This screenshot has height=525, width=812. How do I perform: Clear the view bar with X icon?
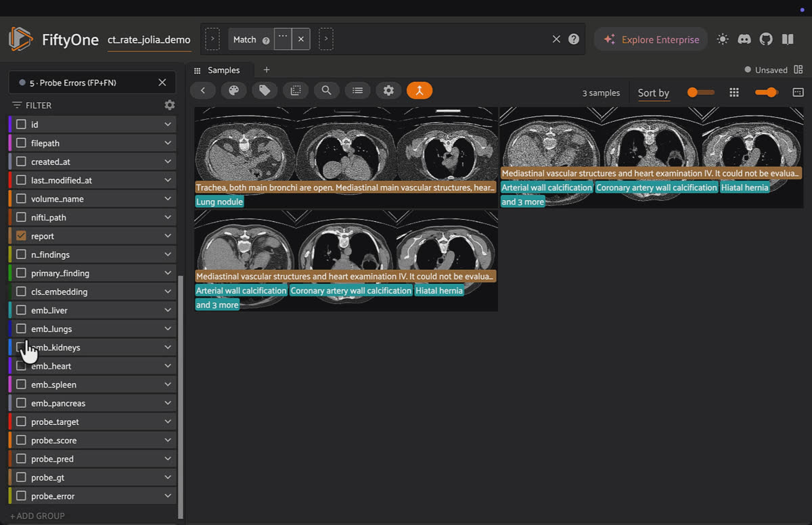556,39
